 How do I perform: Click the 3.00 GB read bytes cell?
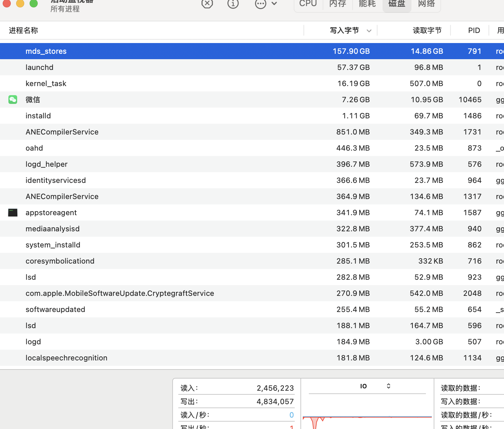coord(429,342)
